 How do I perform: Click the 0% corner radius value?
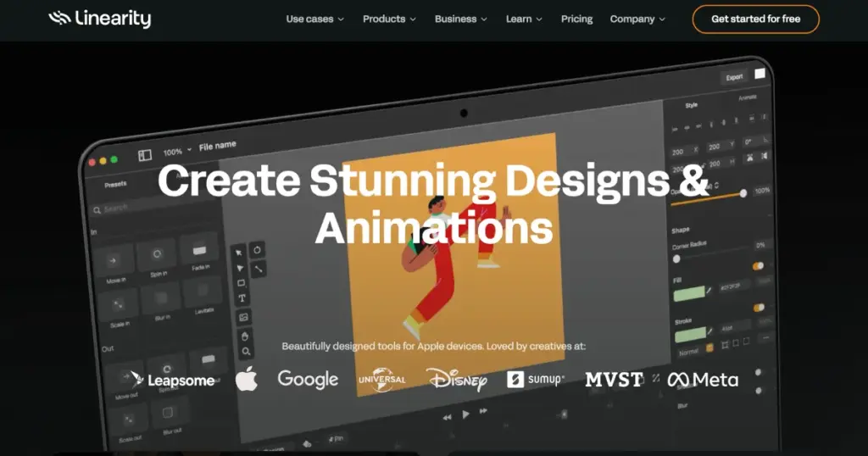760,245
